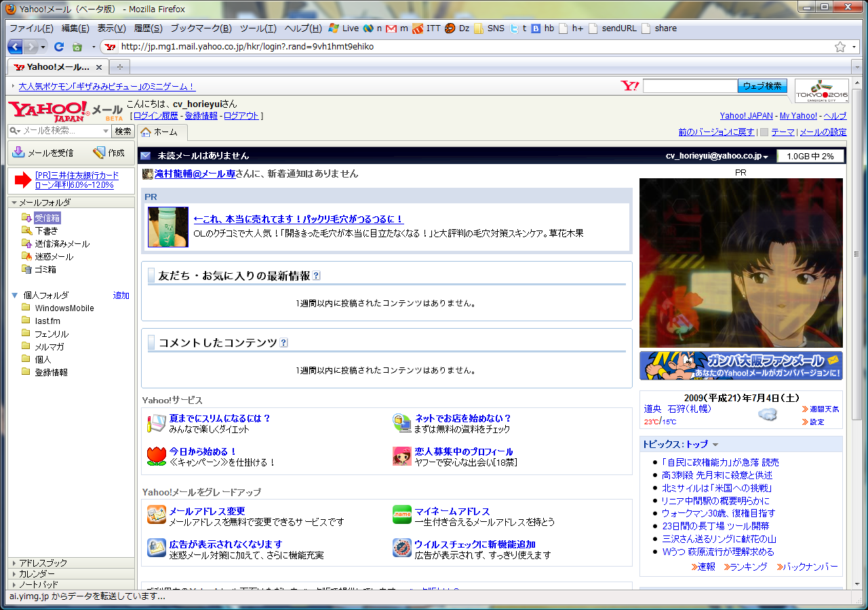The height and width of the screenshot is (610, 868).
Task: Click help icon beside コメントしたコンテンツ
Action: pos(284,343)
